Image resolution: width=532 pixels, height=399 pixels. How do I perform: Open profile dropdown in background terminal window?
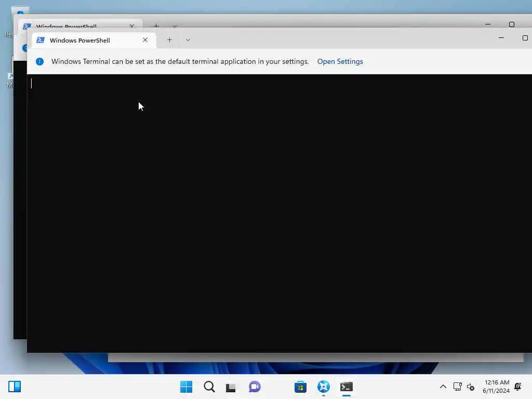click(x=174, y=26)
